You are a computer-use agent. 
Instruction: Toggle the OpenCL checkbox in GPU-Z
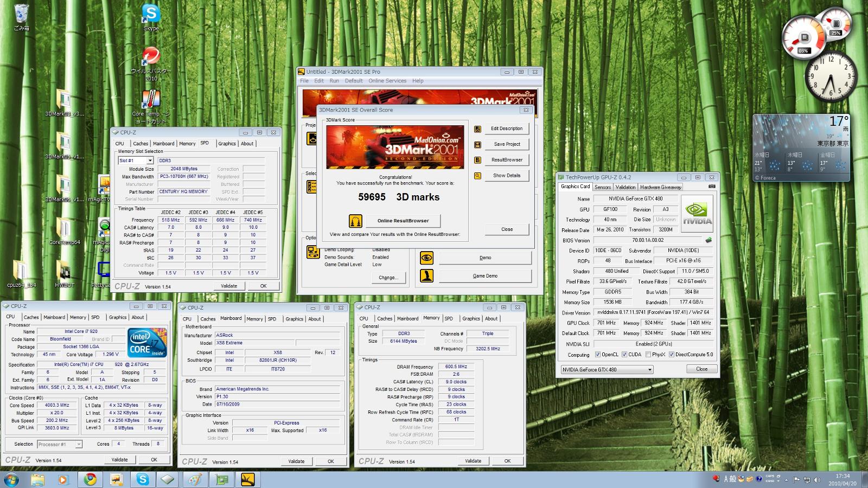tap(598, 355)
